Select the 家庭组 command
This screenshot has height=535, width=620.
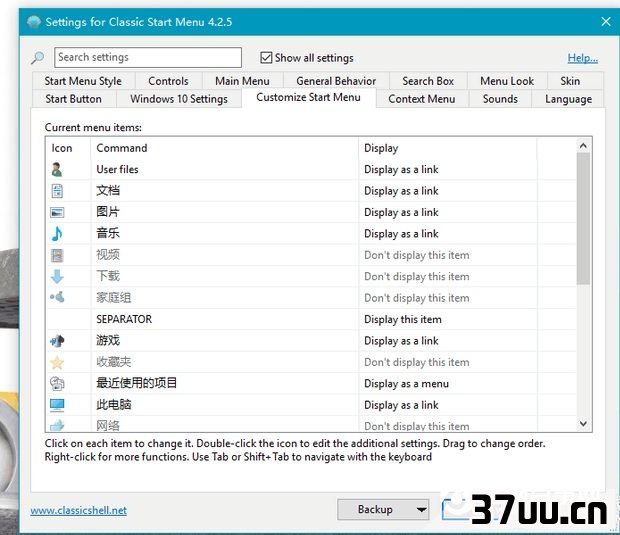113,297
